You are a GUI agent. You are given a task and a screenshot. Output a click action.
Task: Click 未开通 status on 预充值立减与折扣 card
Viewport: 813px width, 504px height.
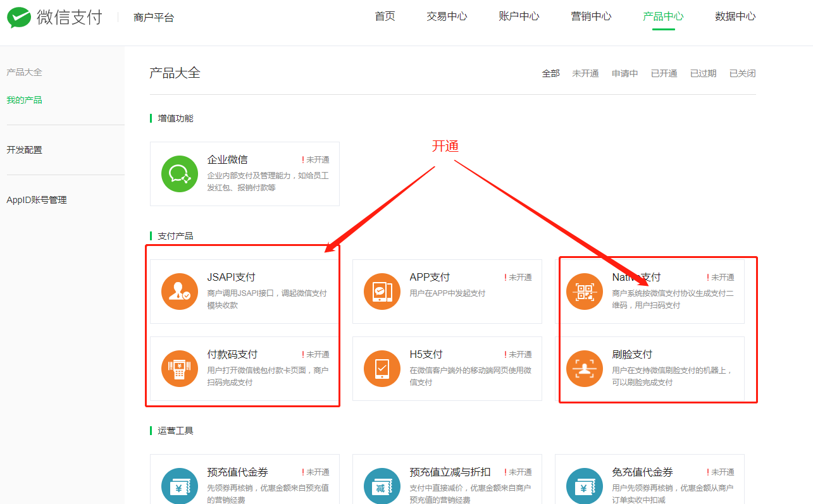pos(518,472)
